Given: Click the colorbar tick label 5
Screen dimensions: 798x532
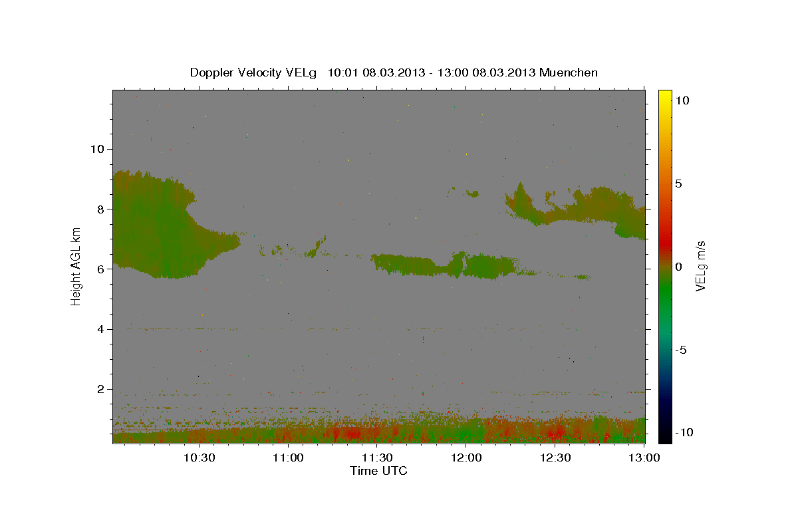Looking at the screenshot, I should click(x=679, y=184).
